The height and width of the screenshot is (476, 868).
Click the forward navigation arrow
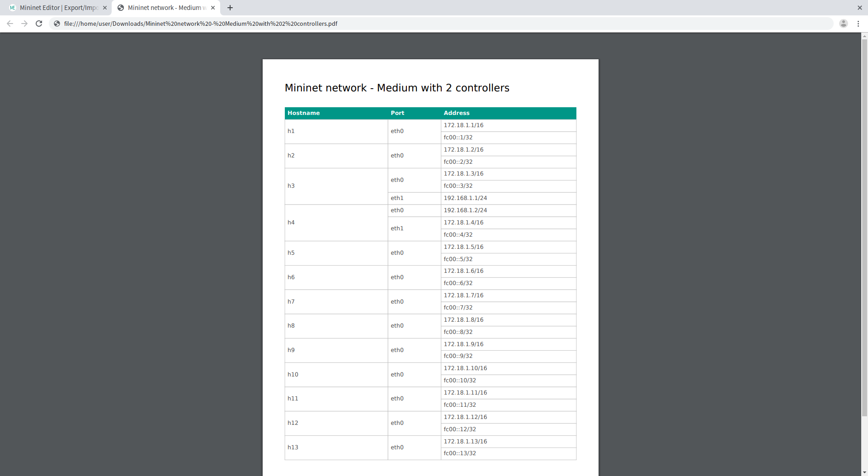(x=24, y=24)
